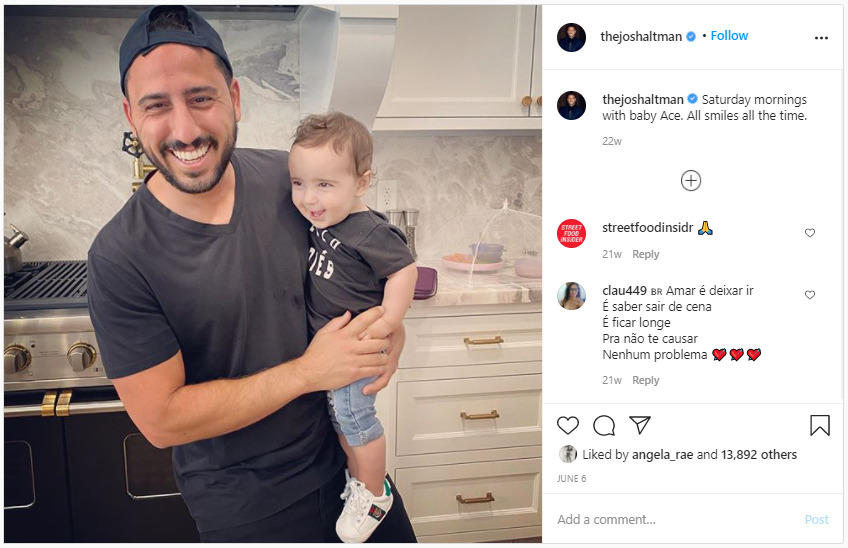848x548 pixels.
Task: Open comments via the speech bubble icon
Action: click(604, 426)
